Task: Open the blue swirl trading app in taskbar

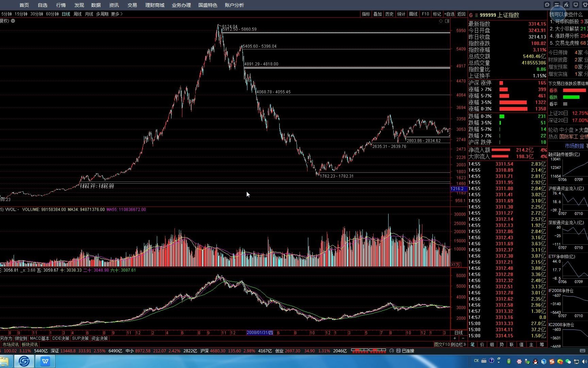Action: click(x=24, y=361)
